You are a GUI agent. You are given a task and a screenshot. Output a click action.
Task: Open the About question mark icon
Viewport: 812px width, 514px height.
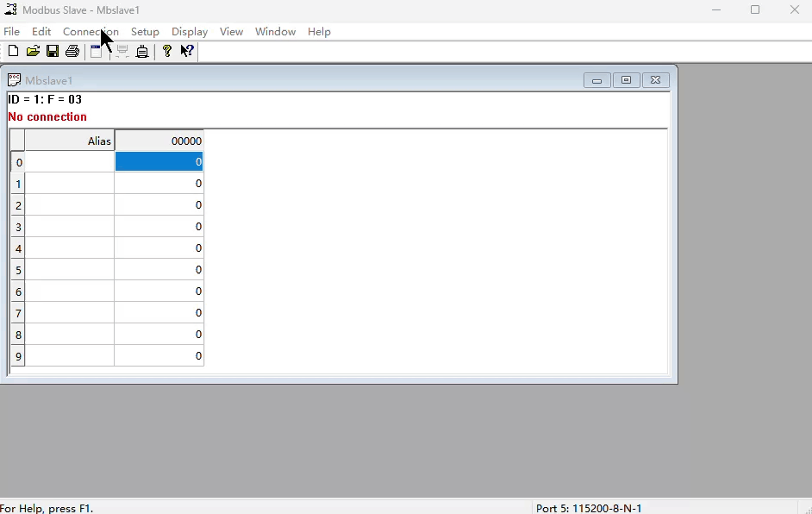coord(167,52)
